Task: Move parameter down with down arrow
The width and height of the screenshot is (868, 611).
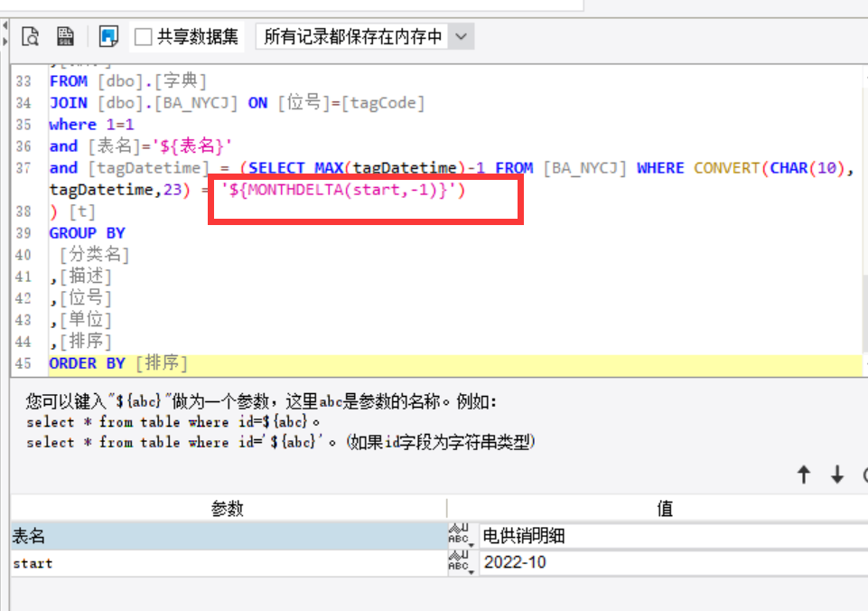Action: pos(837,475)
